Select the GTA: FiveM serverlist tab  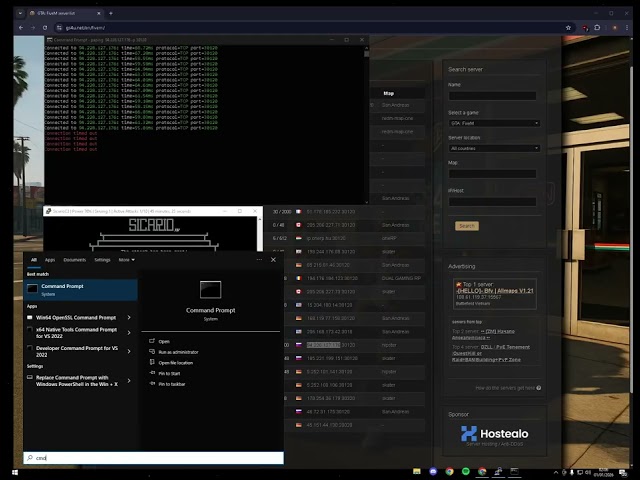coord(64,13)
